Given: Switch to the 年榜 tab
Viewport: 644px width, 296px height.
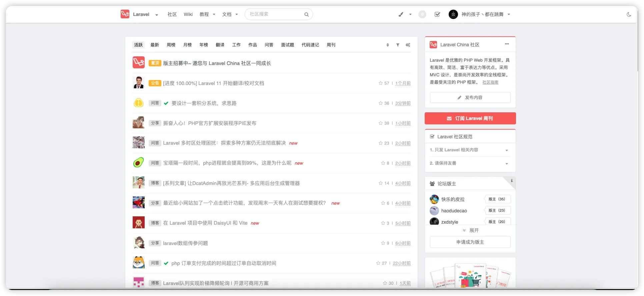Looking at the screenshot, I should 204,45.
